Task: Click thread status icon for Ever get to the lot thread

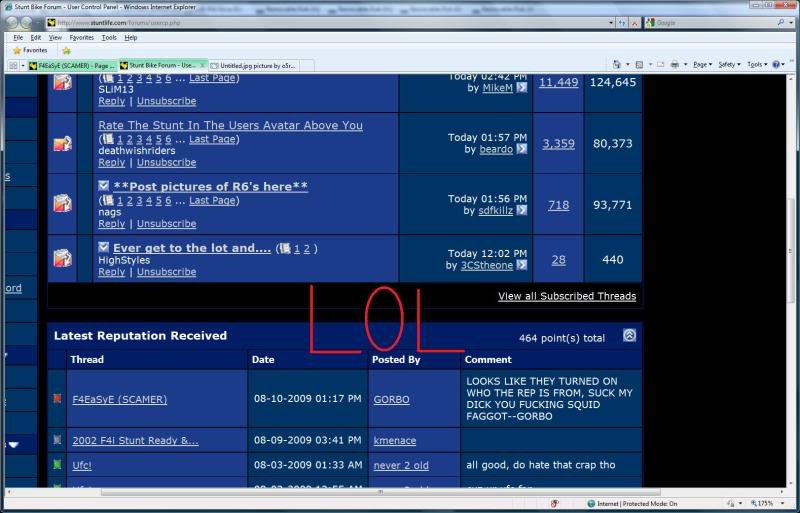Action: pyautogui.click(x=63, y=258)
